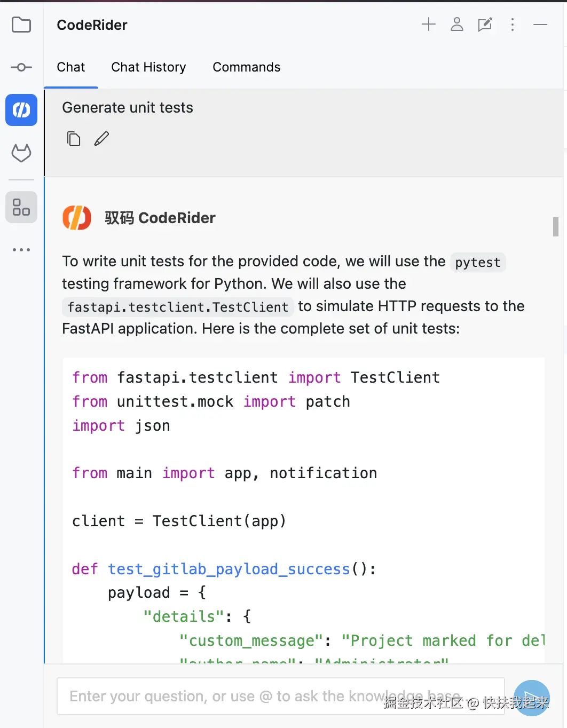Image resolution: width=567 pixels, height=728 pixels.
Task: Click the 驭码 CodeRider responder name
Action: tap(160, 218)
